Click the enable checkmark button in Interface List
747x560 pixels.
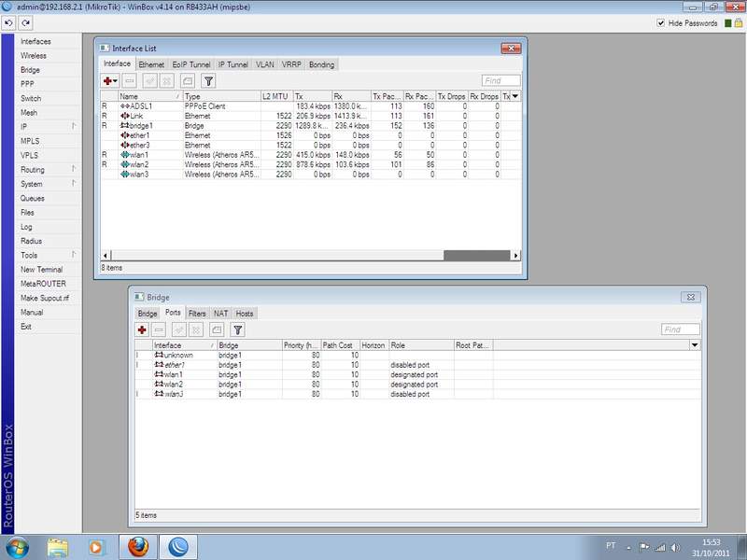click(x=150, y=81)
